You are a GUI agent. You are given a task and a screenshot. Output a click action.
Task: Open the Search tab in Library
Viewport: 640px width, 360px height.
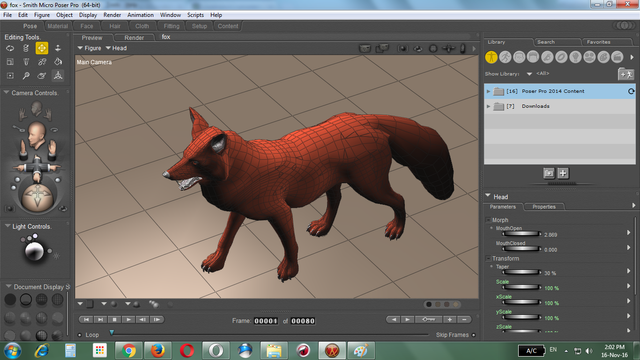click(546, 42)
